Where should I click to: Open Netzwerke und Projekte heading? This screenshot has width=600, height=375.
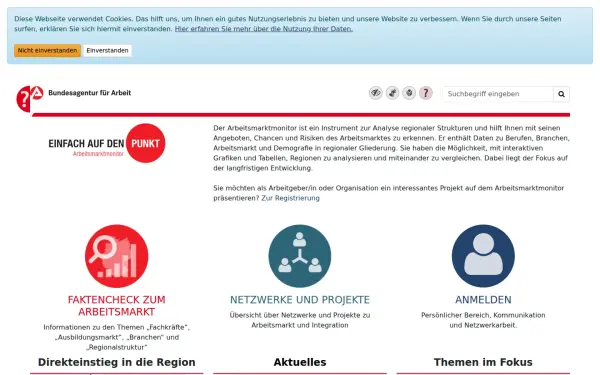pyautogui.click(x=300, y=300)
